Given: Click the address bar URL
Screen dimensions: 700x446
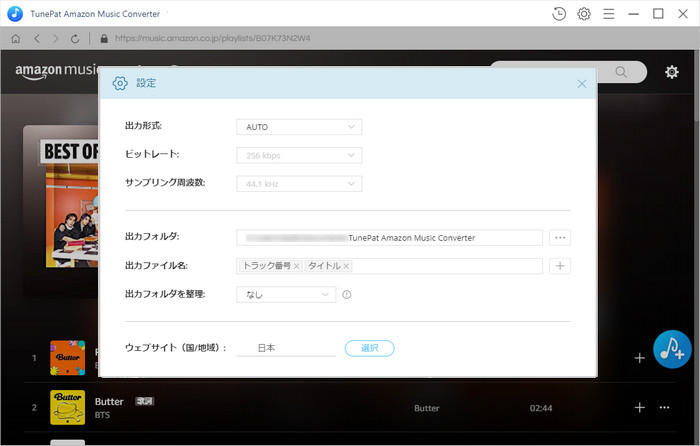Looking at the screenshot, I should point(212,38).
